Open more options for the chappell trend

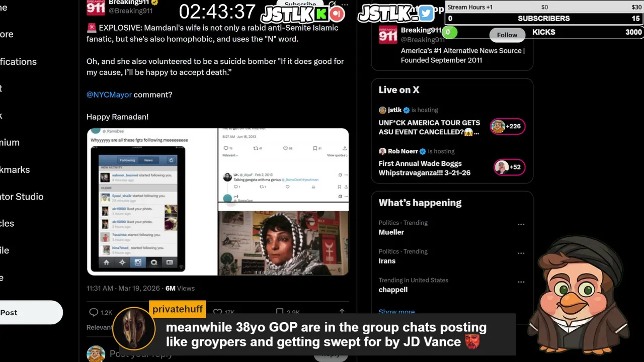(x=521, y=282)
